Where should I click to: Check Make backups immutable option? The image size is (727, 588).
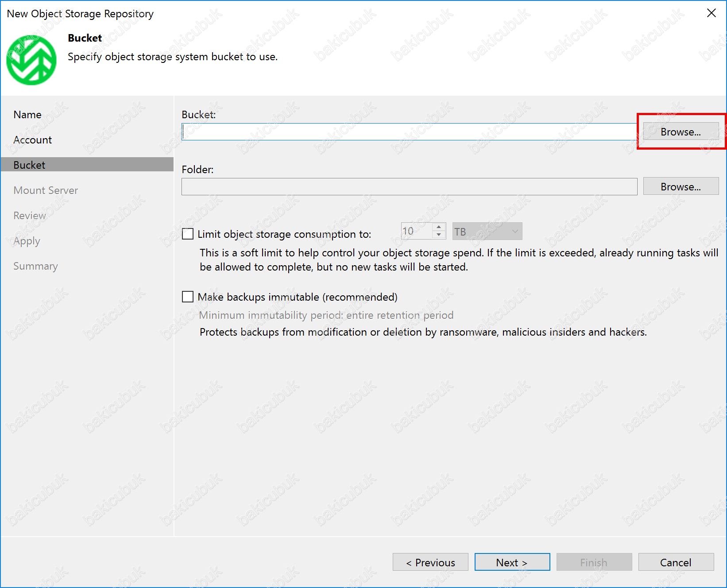click(188, 297)
